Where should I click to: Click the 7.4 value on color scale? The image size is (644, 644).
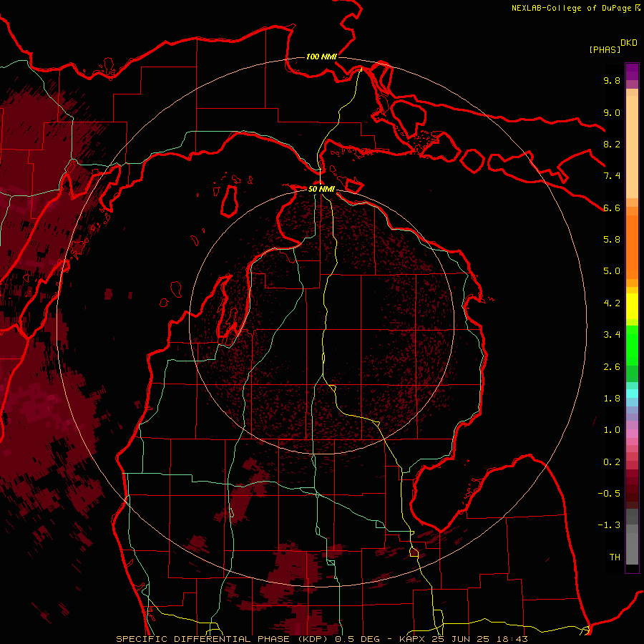click(x=612, y=176)
